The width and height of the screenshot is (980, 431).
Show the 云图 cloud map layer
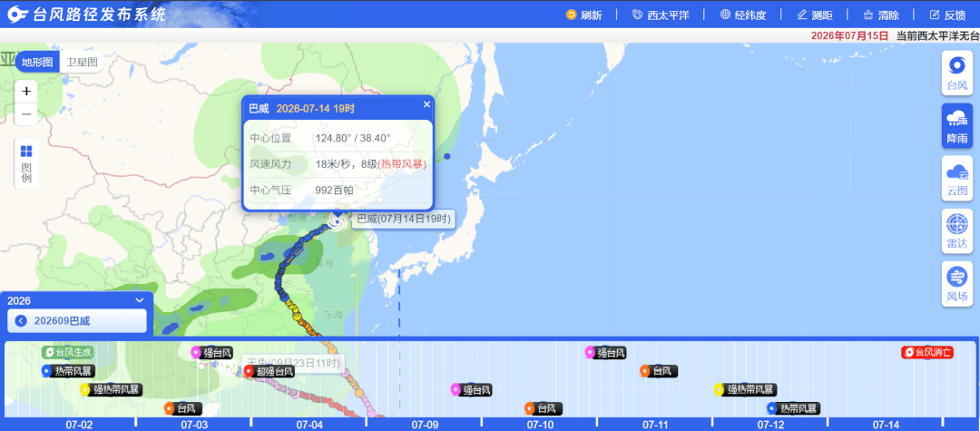957,178
